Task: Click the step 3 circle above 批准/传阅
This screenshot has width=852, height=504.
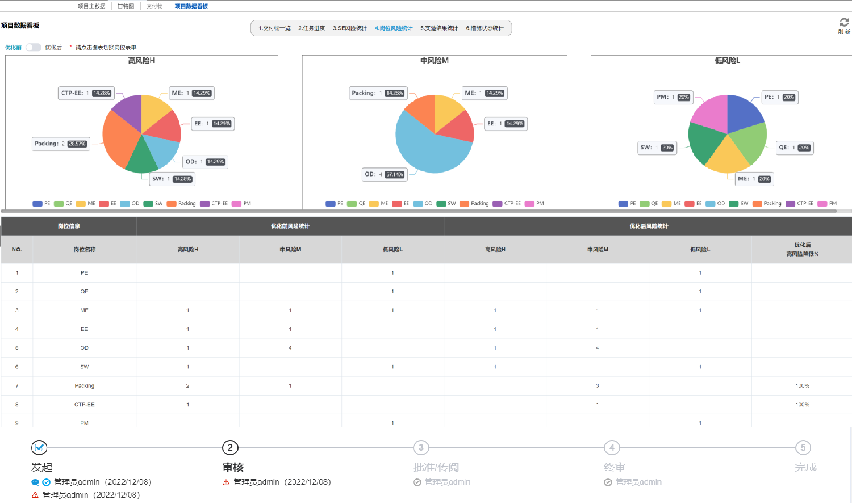Action: click(421, 448)
